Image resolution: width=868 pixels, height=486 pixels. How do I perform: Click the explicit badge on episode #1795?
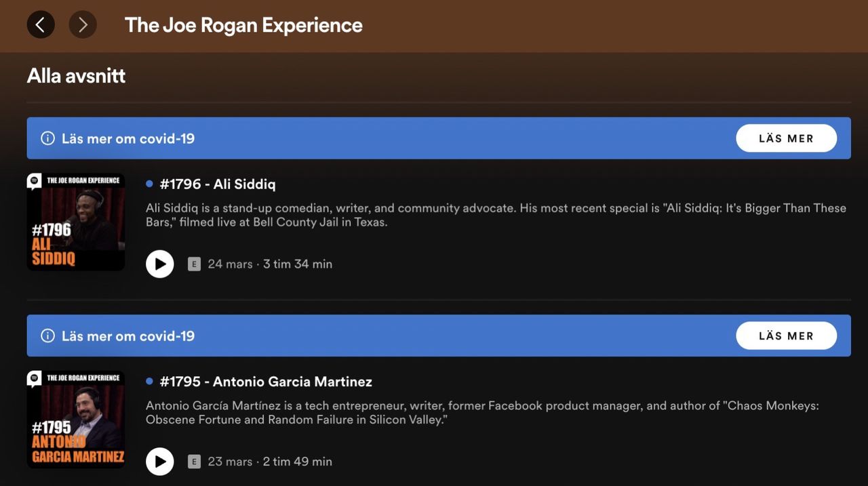195,462
